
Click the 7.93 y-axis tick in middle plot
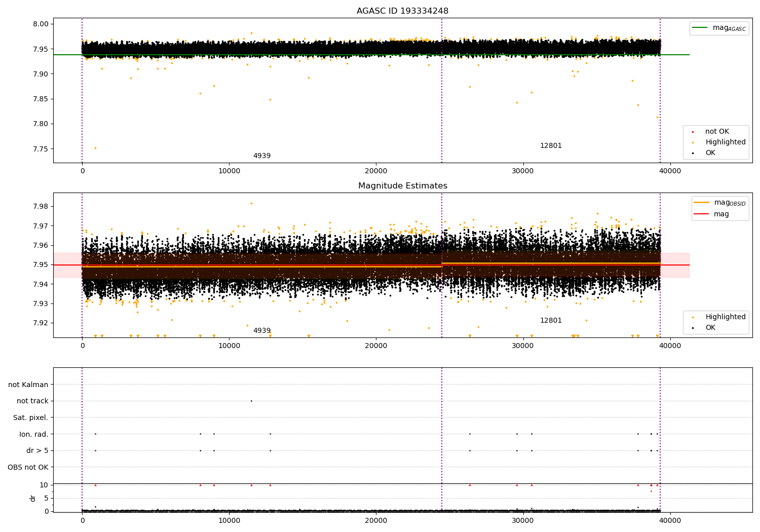tap(41, 303)
